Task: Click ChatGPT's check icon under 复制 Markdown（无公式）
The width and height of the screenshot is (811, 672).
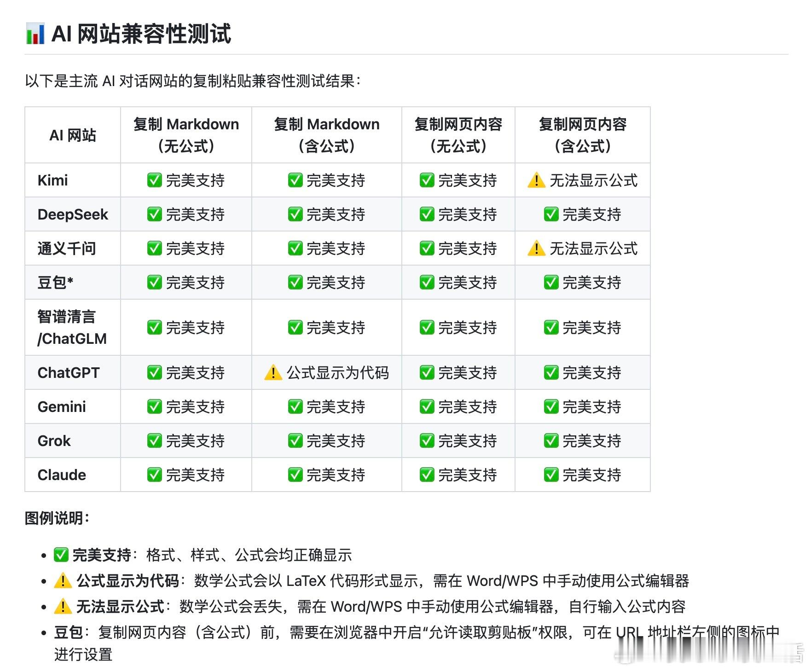Action: [x=155, y=372]
